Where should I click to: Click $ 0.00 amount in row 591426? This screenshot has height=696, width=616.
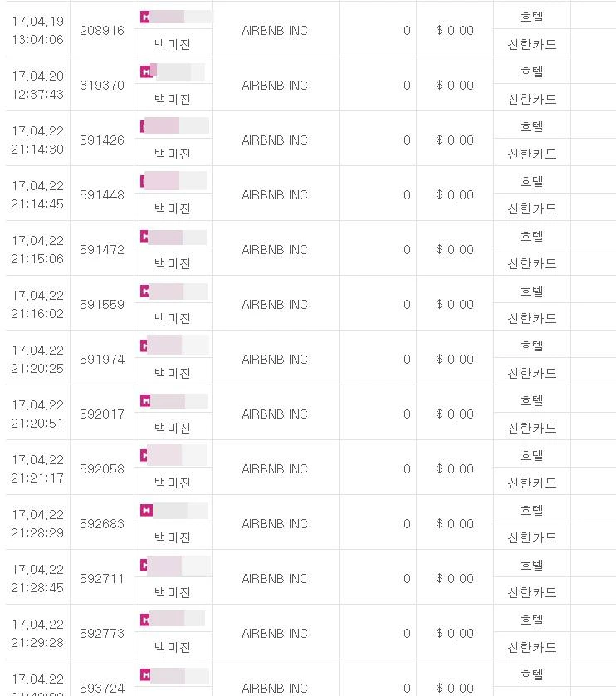(454, 140)
